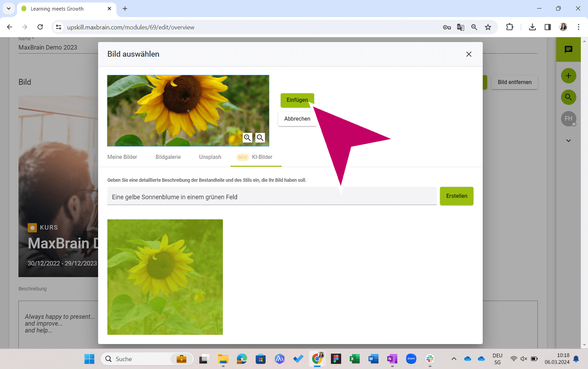This screenshot has height=369, width=588.
Task: Toggle the browser side panel
Action: pyautogui.click(x=548, y=27)
